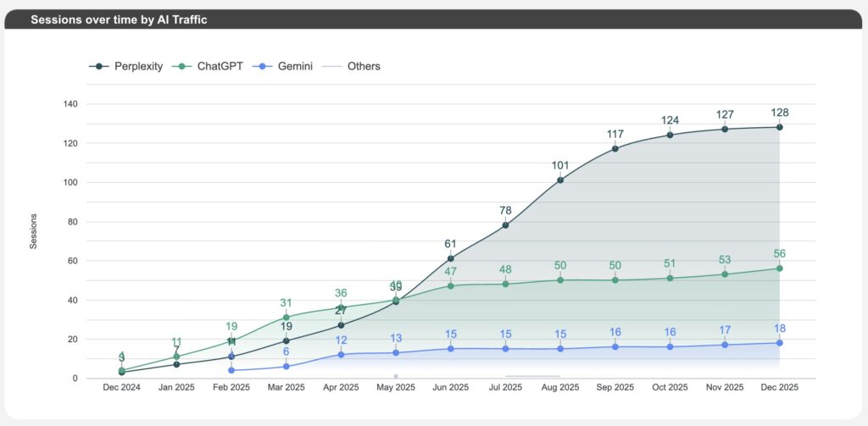868x426 pixels.
Task: Select Perplexity Jan 2025 data point (7)
Action: [176, 364]
